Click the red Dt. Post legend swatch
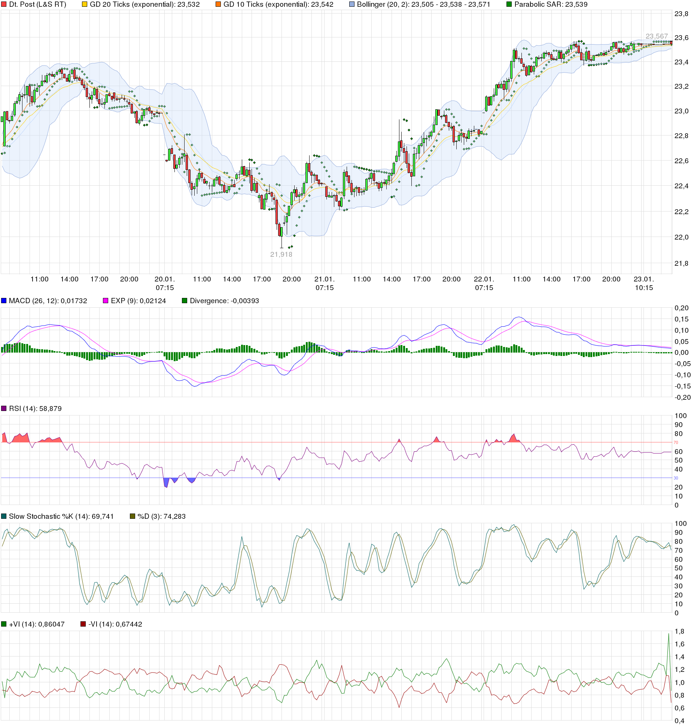Image resolution: width=700 pixels, height=728 pixels. (4, 4)
